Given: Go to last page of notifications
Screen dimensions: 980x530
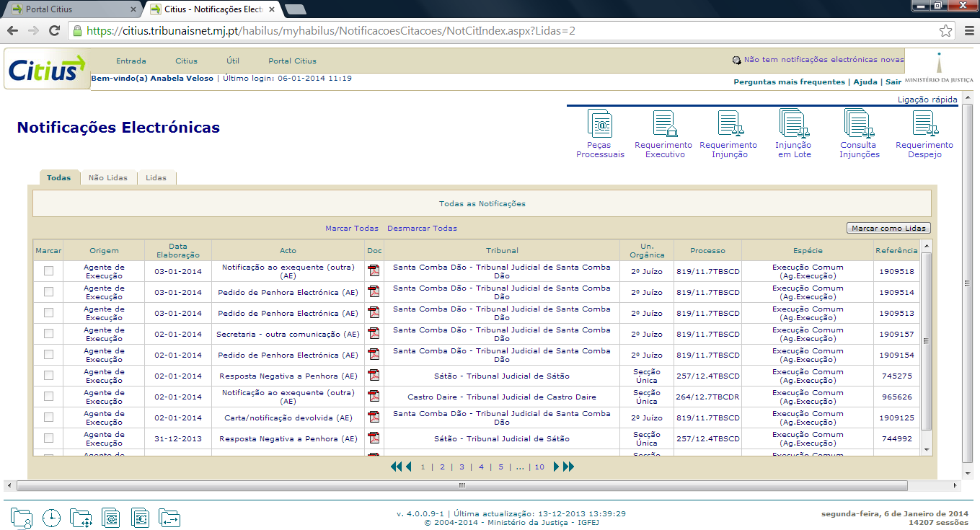Looking at the screenshot, I should [568, 467].
